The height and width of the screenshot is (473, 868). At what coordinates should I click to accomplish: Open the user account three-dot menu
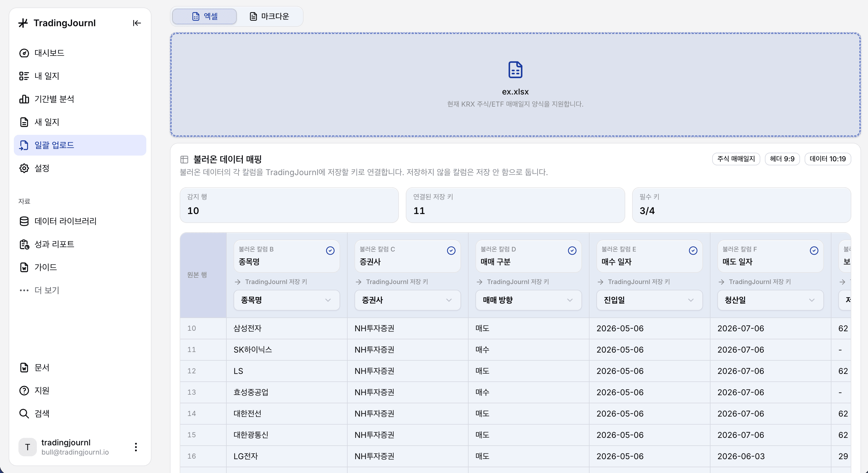136,447
